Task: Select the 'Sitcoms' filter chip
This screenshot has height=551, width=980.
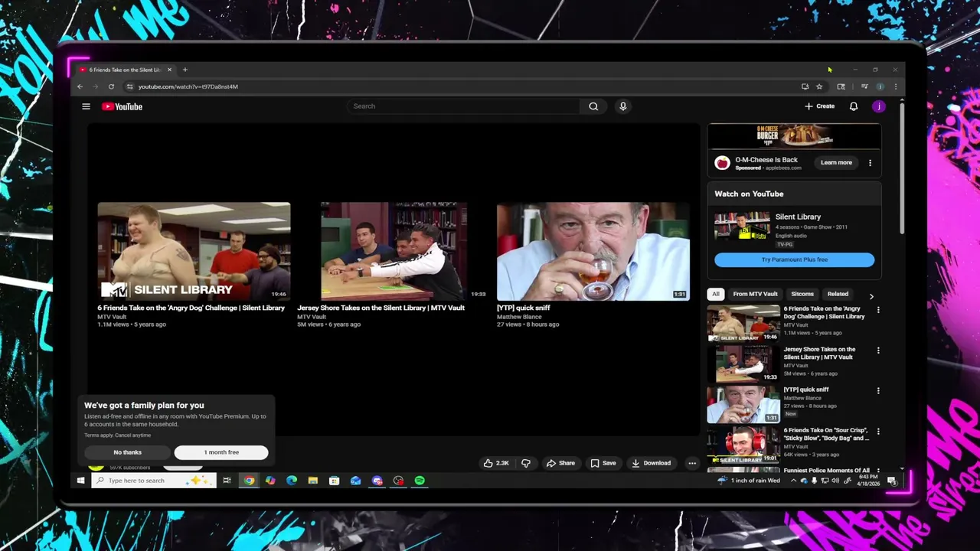Action: [802, 294]
